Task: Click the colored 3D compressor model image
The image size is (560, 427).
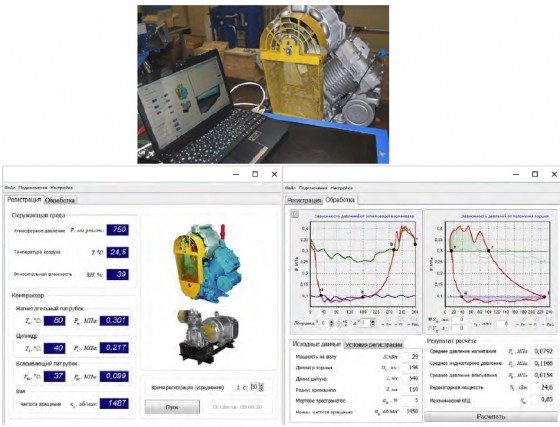Action: tap(206, 263)
